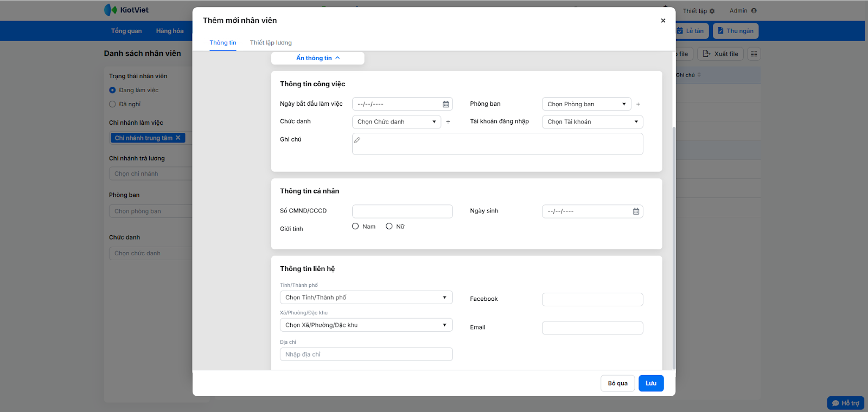Open calendar icon for Ngày sinh
868x412 pixels.
[x=636, y=211]
